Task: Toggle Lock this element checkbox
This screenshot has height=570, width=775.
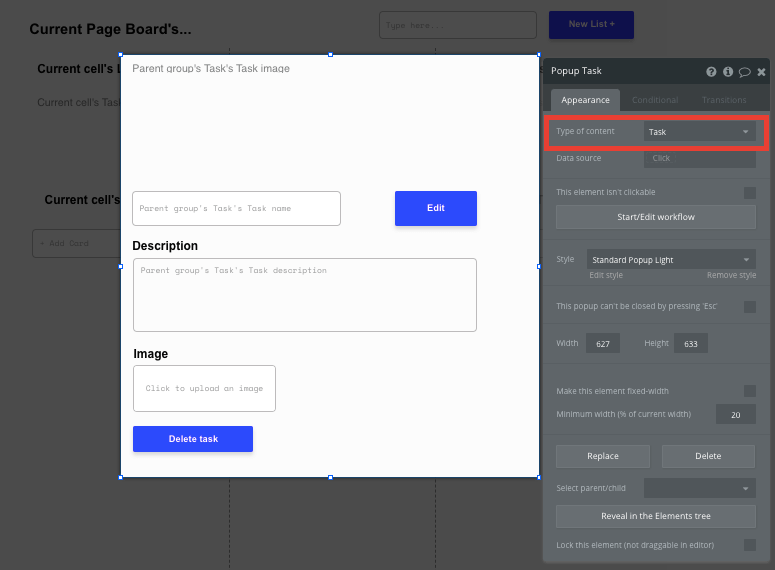Action: (x=750, y=545)
